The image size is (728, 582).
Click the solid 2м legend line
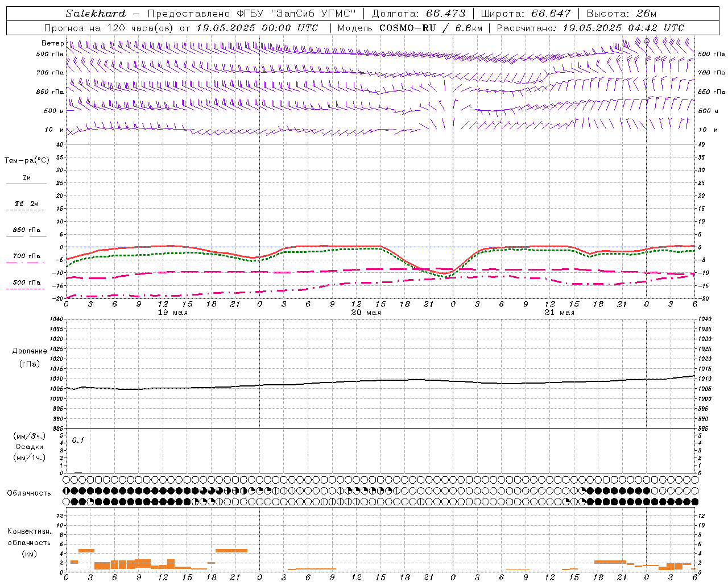(26, 184)
